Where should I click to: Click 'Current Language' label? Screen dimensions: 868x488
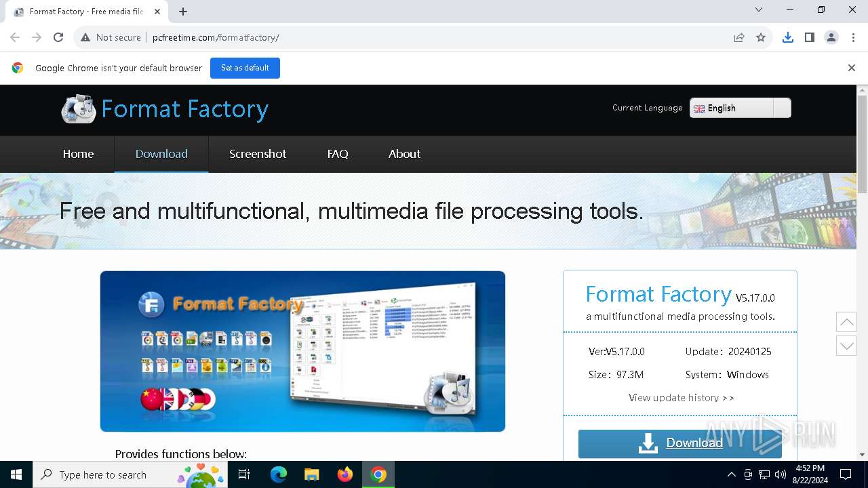pos(647,108)
